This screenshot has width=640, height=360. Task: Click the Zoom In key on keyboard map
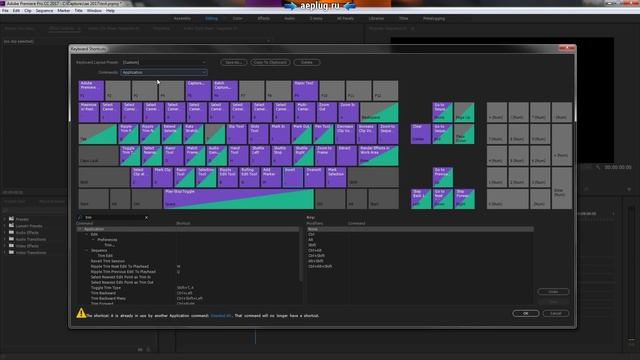point(348,112)
